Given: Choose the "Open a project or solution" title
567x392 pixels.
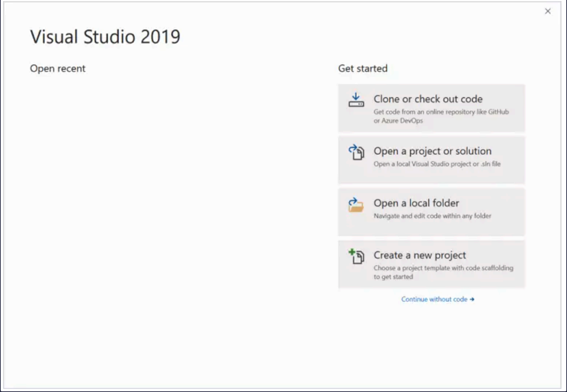Looking at the screenshot, I should point(432,151).
